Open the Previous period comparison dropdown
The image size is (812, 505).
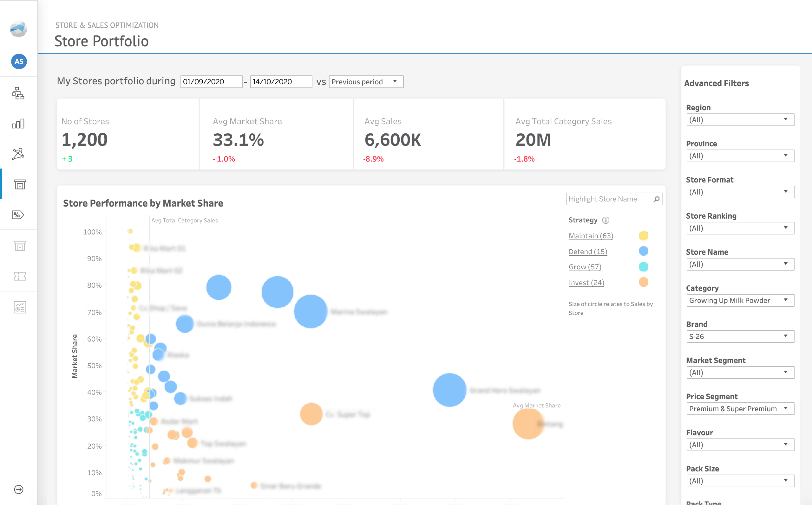[x=366, y=82]
